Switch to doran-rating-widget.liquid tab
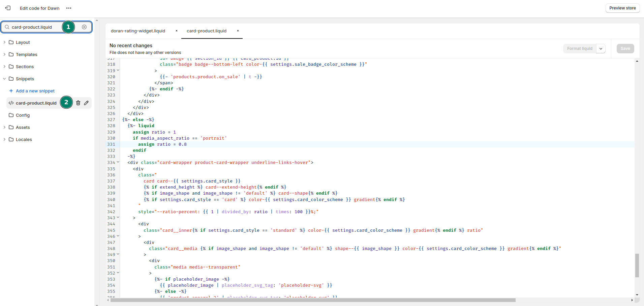 click(138, 31)
